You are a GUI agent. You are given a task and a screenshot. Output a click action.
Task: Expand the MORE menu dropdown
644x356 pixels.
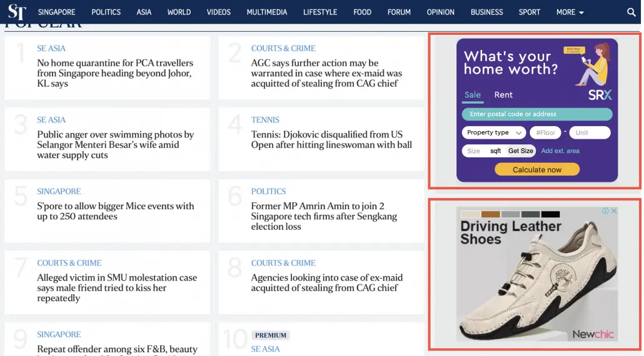click(570, 12)
